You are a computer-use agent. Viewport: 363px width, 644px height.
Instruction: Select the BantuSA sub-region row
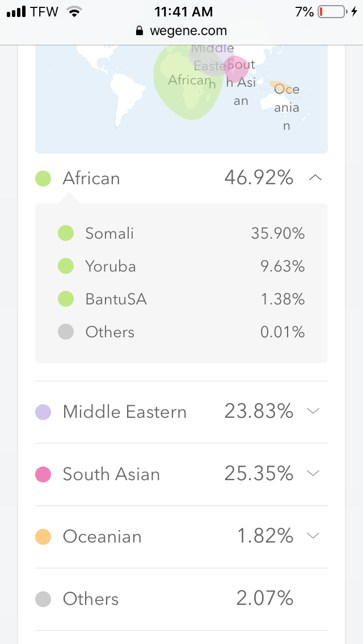click(181, 299)
